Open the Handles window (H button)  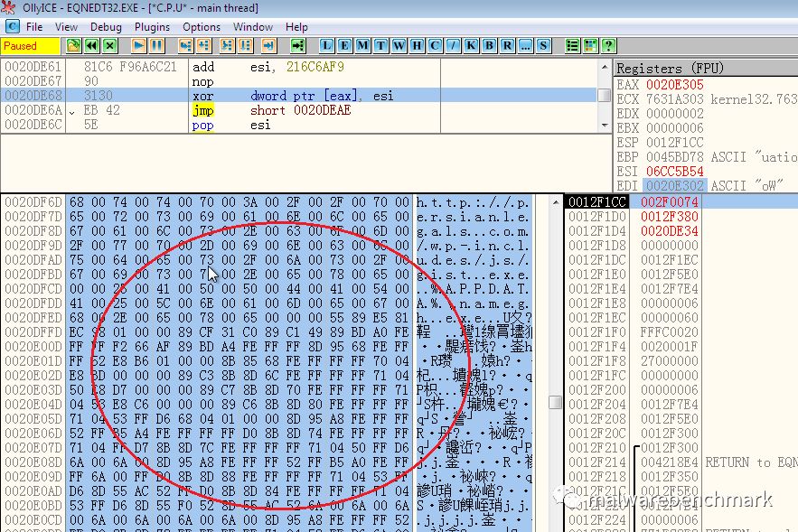point(417,45)
